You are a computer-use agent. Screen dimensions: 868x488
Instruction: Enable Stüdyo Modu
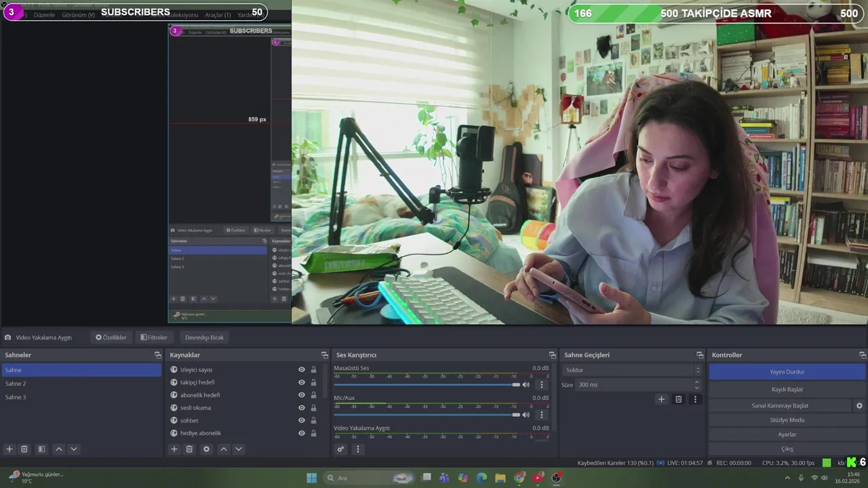click(787, 420)
